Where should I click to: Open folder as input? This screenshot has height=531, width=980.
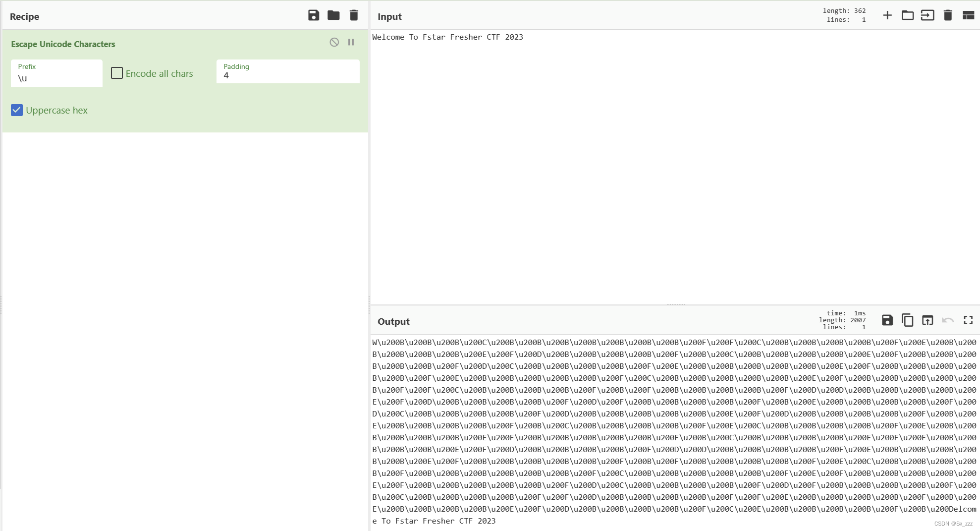pyautogui.click(x=908, y=15)
